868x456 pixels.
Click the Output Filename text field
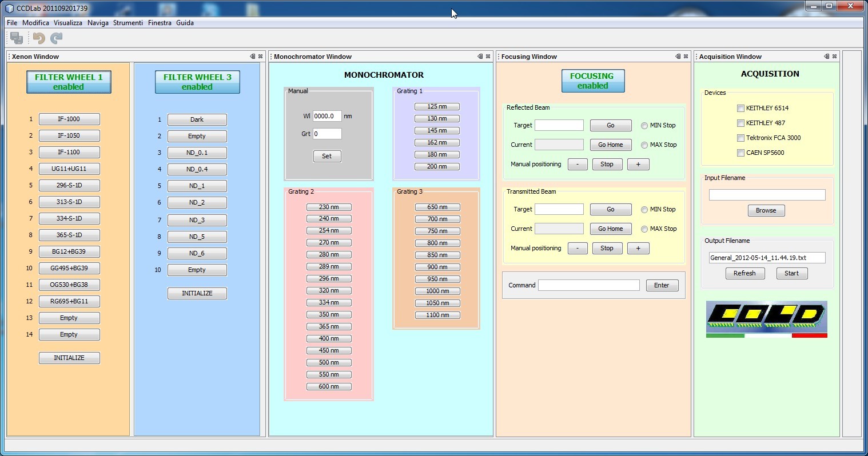pos(767,258)
